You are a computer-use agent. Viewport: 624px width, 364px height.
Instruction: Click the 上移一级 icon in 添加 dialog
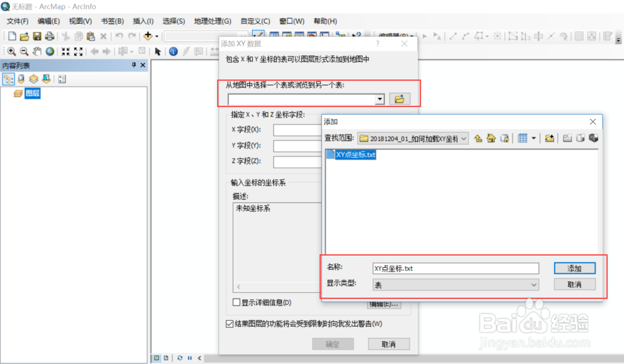[478, 138]
